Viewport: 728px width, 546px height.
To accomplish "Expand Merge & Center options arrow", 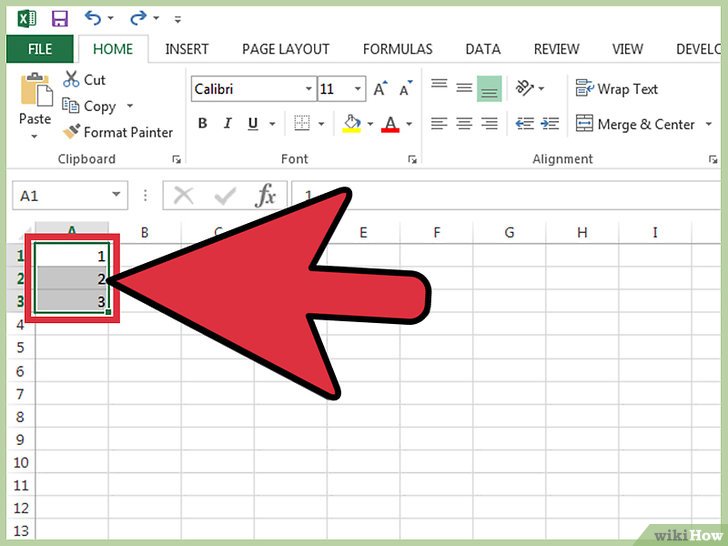I will (x=708, y=124).
